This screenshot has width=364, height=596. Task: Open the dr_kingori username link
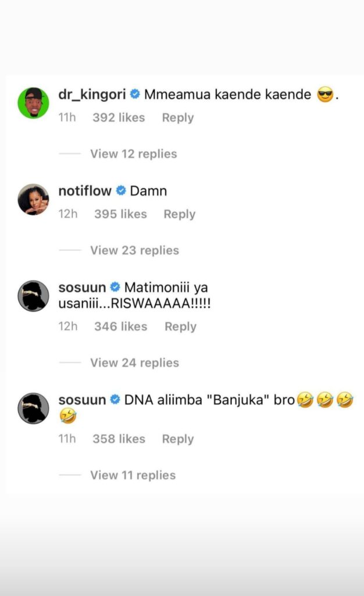click(x=92, y=94)
